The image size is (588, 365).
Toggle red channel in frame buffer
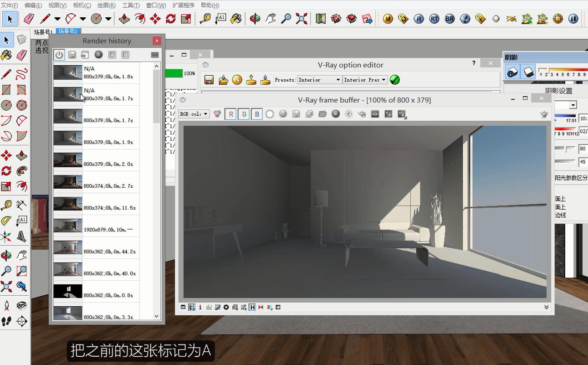(x=231, y=114)
